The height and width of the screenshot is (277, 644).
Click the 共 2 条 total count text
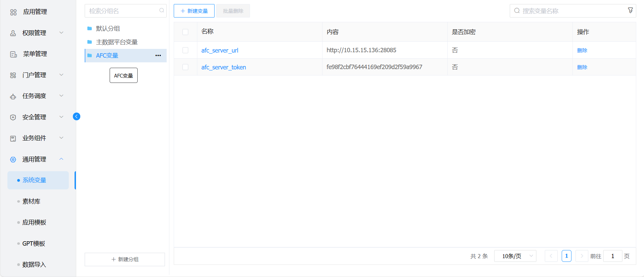[x=479, y=256]
